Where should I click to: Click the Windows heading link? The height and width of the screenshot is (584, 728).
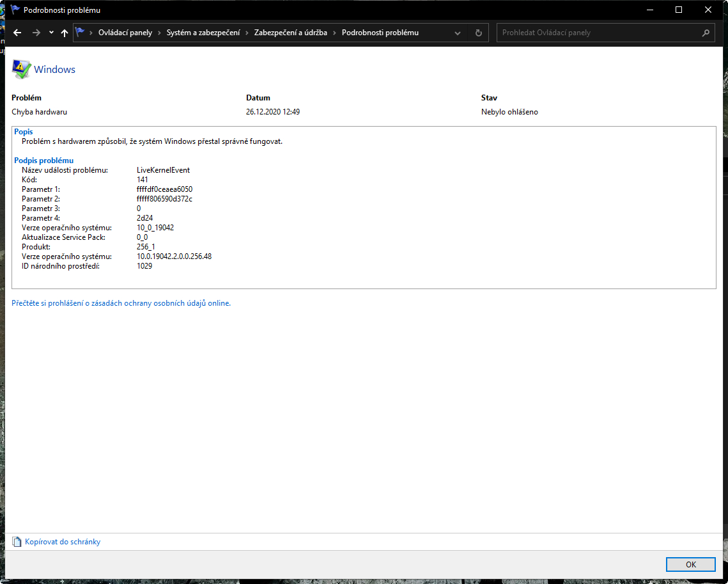coord(54,69)
